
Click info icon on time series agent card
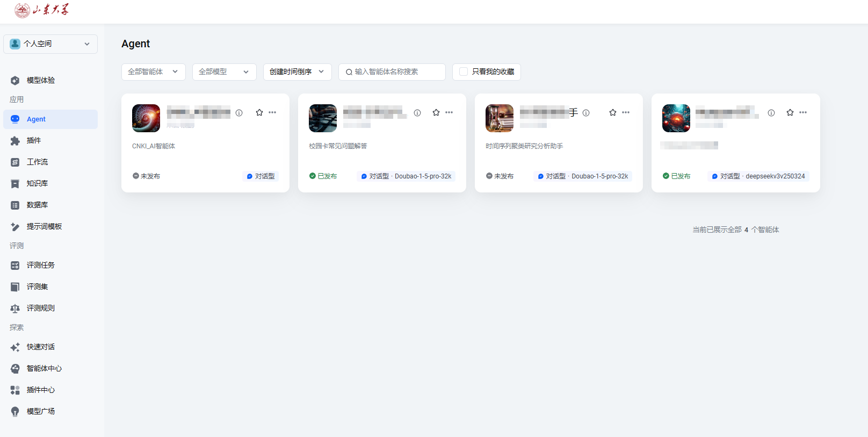(586, 113)
